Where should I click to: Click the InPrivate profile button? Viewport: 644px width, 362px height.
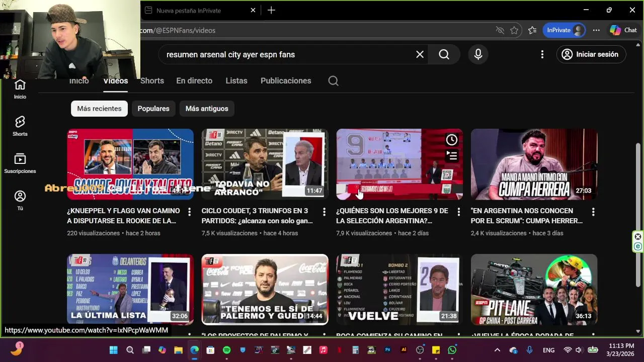coord(565,30)
